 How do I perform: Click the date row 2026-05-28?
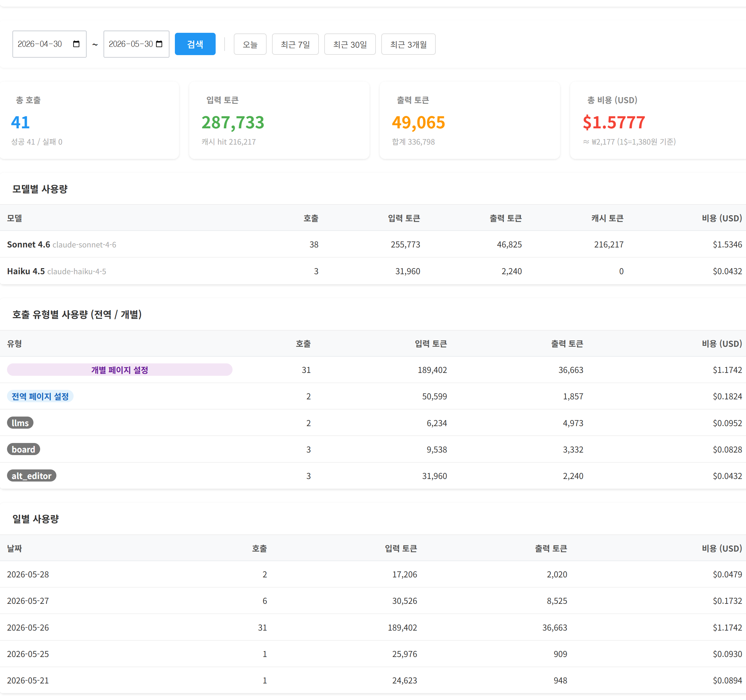point(28,574)
